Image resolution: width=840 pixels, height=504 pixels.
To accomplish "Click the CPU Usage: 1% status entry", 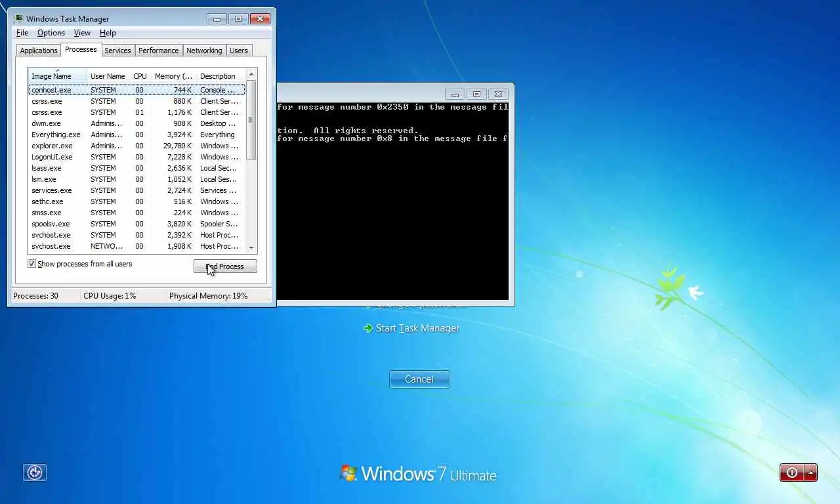I will (110, 296).
